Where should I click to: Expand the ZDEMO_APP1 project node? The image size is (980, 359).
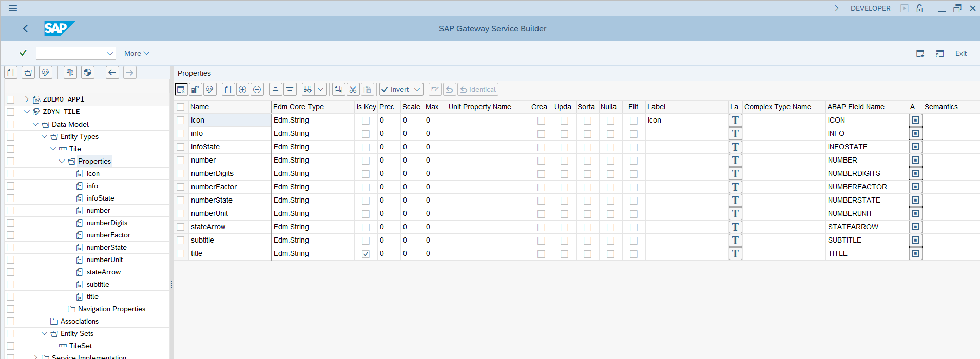pos(27,99)
